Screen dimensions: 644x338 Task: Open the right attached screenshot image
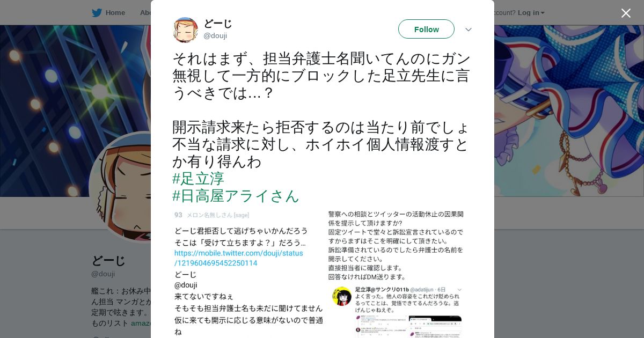point(398,274)
